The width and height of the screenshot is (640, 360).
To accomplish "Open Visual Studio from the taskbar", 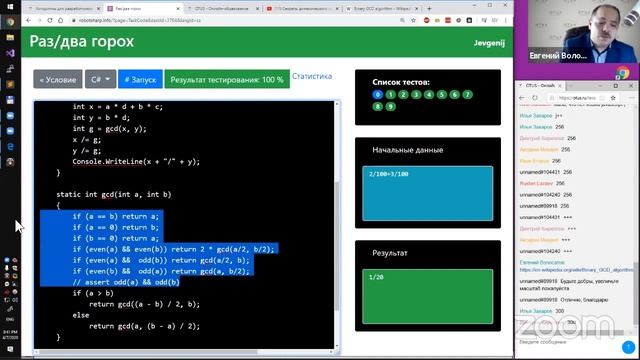I will pyautogui.click(x=10, y=53).
